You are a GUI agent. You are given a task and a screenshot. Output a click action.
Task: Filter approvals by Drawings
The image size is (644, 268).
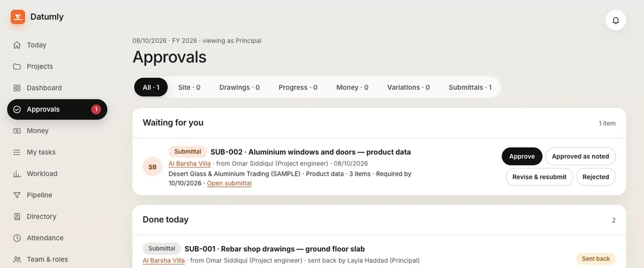240,88
